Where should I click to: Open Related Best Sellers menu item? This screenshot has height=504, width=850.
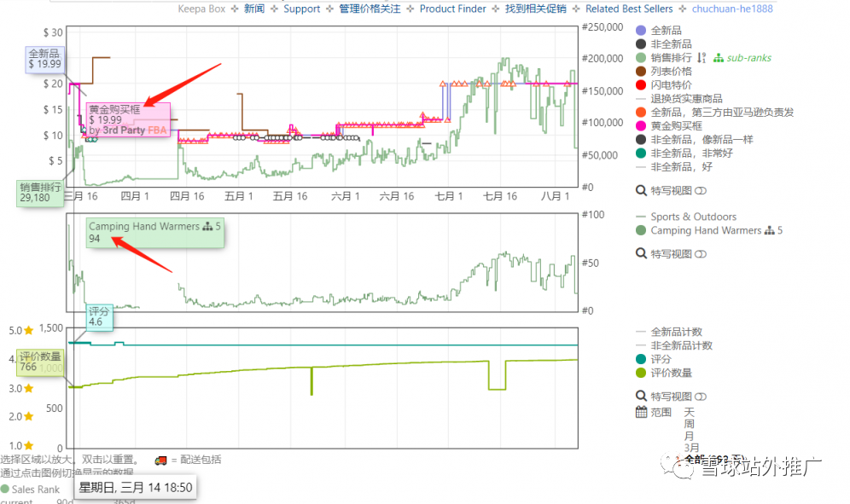629,9
